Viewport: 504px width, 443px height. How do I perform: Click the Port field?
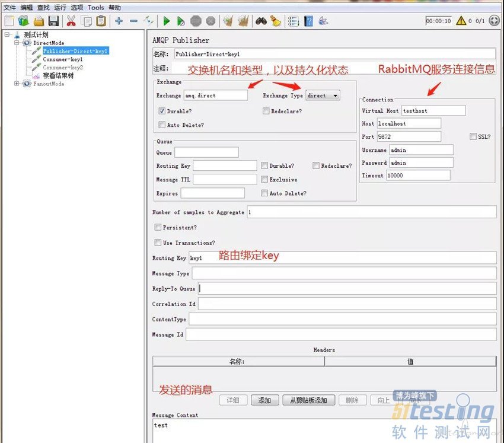[409, 136]
